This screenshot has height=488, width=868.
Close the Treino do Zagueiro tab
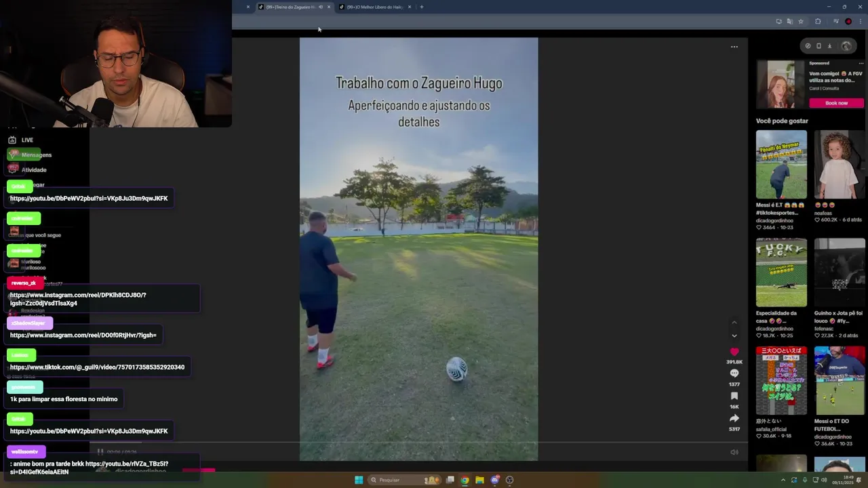[329, 7]
